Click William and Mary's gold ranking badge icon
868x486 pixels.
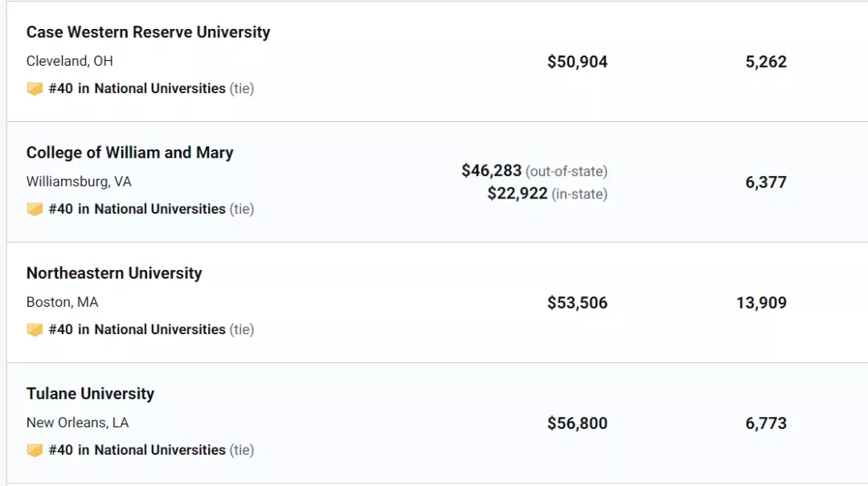tap(35, 209)
